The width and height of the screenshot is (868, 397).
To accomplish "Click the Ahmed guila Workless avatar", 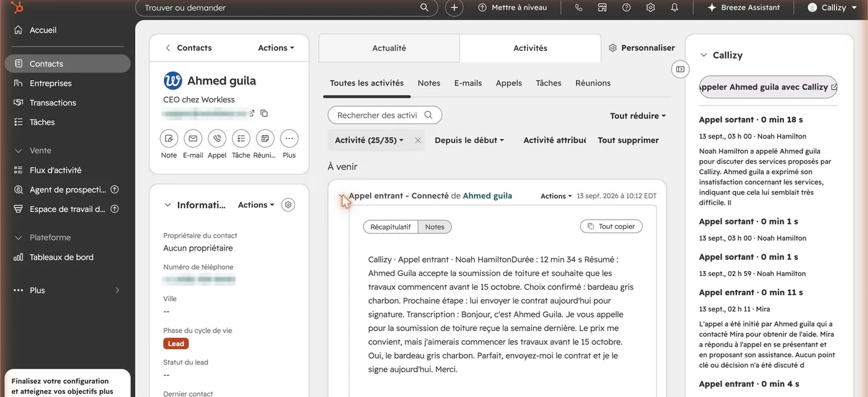I will (x=172, y=81).
